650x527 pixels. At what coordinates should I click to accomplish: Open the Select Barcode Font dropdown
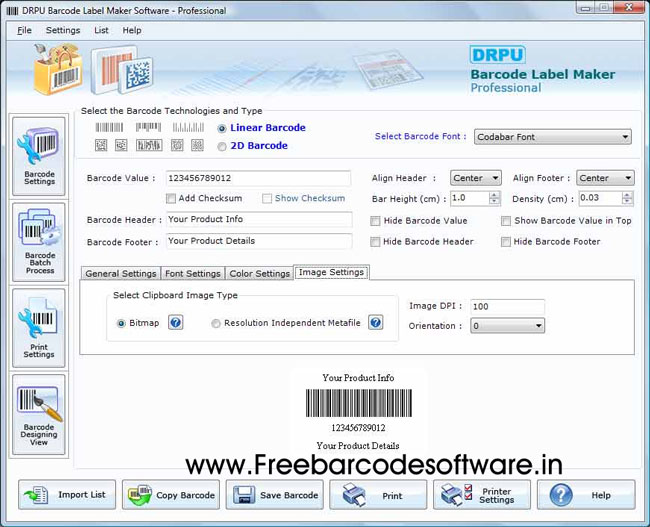(x=553, y=137)
